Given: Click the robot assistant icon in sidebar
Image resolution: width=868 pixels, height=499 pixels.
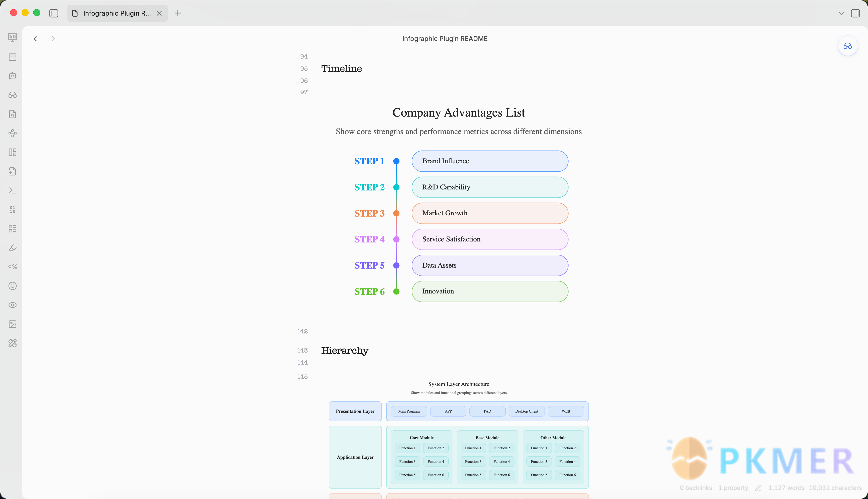Looking at the screenshot, I should pyautogui.click(x=13, y=76).
